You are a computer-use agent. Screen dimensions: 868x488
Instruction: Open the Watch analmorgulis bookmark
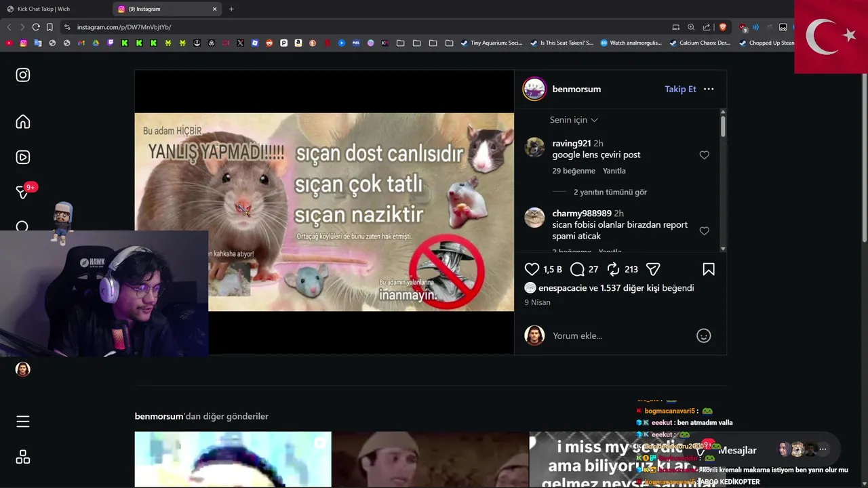631,43
